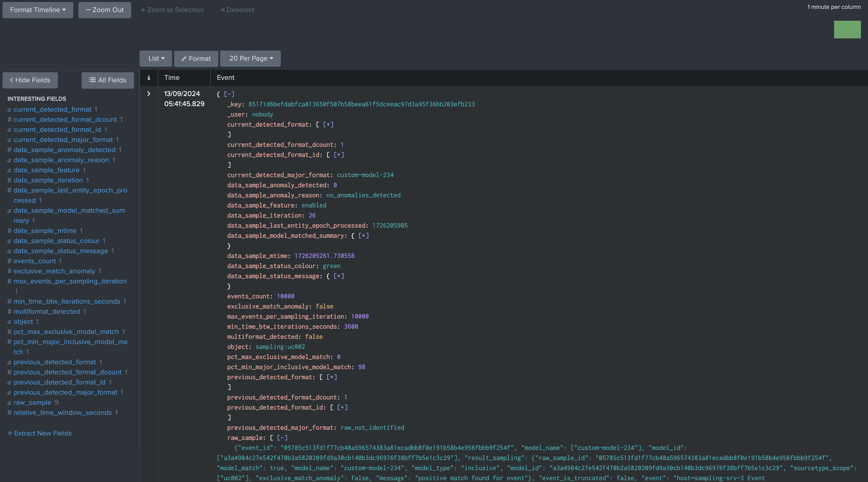Open the 20 Per Page dropdown
The image size is (868, 482).
[250, 58]
